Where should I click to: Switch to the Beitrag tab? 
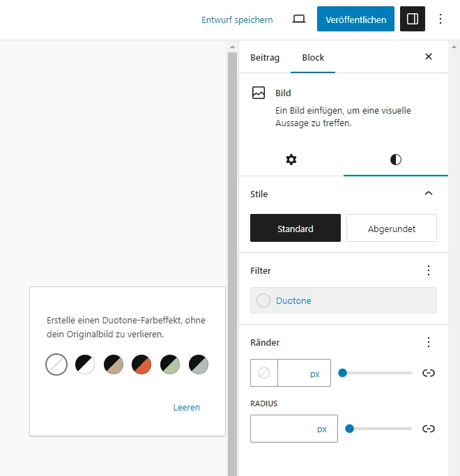(x=265, y=57)
